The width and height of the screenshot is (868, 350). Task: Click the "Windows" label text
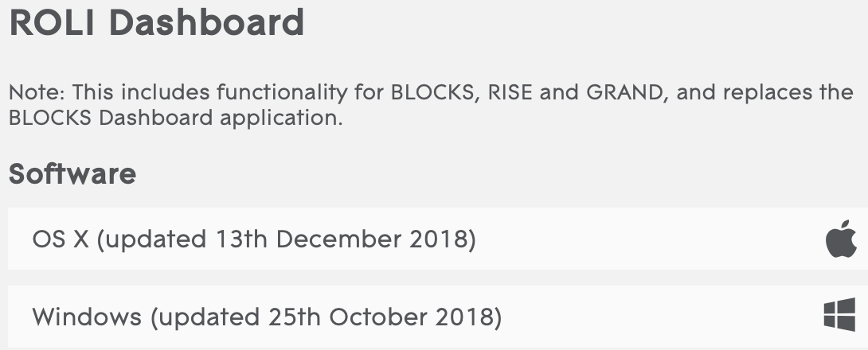(x=87, y=317)
